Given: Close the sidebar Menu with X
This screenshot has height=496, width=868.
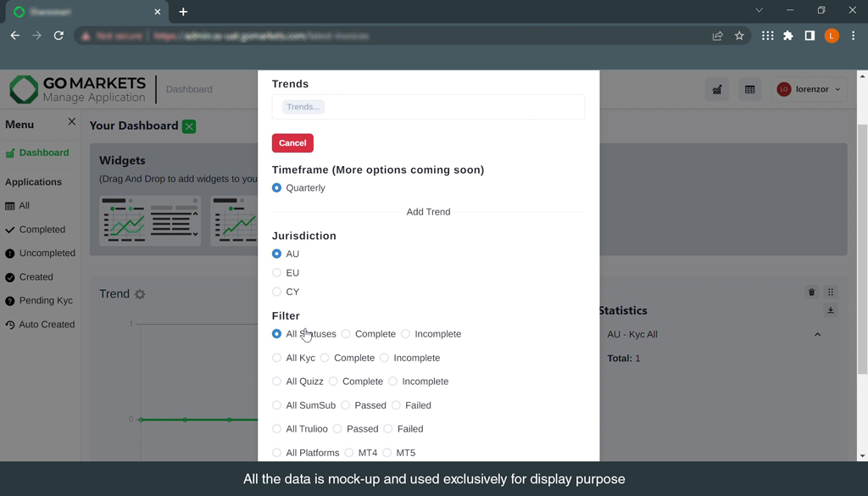Looking at the screenshot, I should pyautogui.click(x=72, y=122).
